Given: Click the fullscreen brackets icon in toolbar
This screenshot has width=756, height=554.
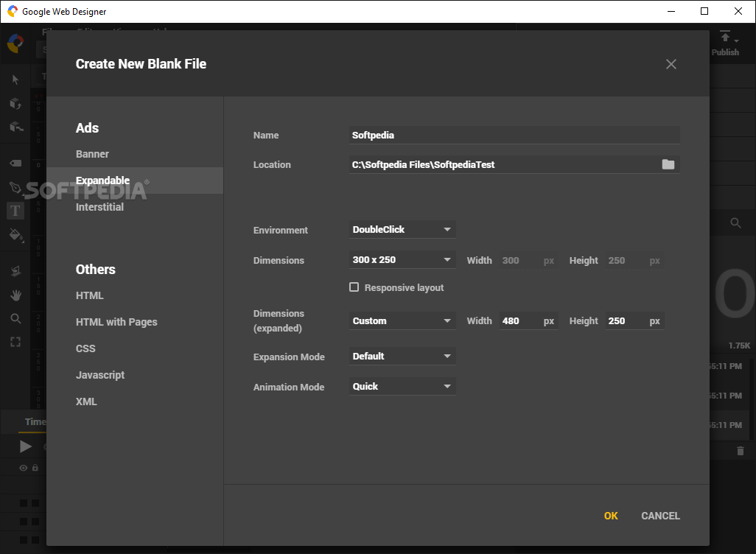Looking at the screenshot, I should pos(15,342).
